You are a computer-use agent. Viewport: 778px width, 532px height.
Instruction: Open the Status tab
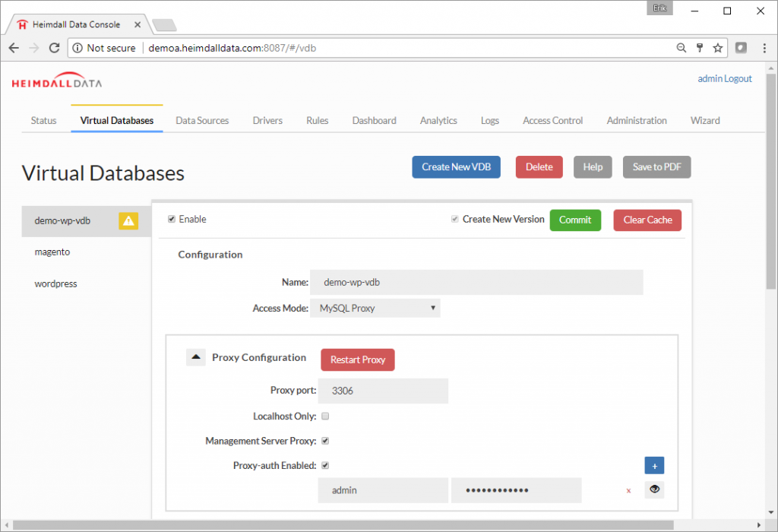(x=43, y=121)
